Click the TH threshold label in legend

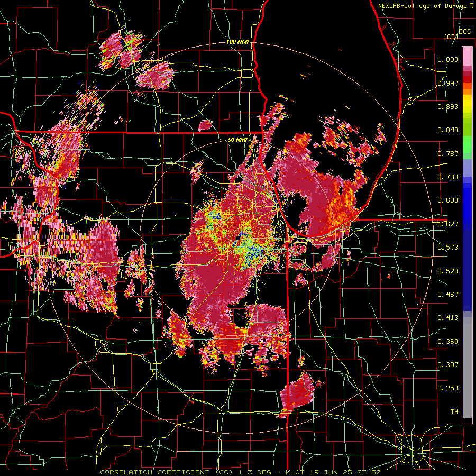tap(454, 412)
